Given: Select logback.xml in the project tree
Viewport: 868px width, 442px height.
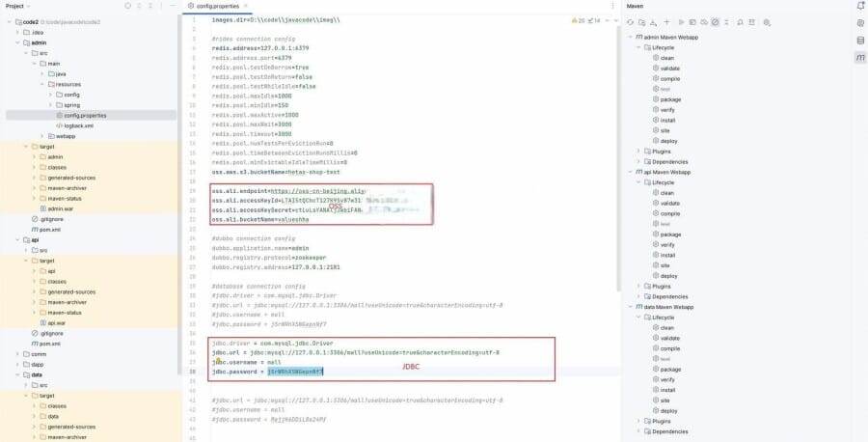Looking at the screenshot, I should 78,125.
